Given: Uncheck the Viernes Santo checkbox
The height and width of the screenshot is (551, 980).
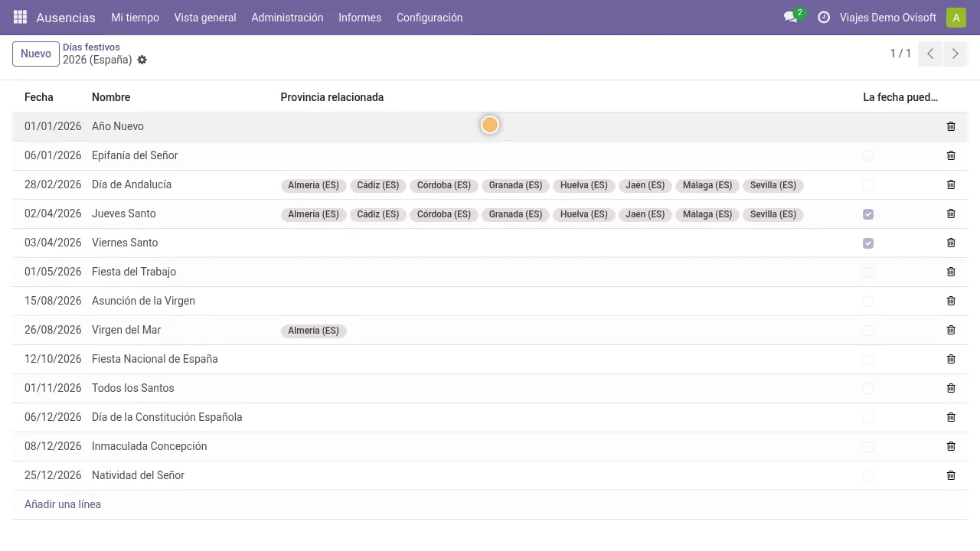Looking at the screenshot, I should coord(868,243).
